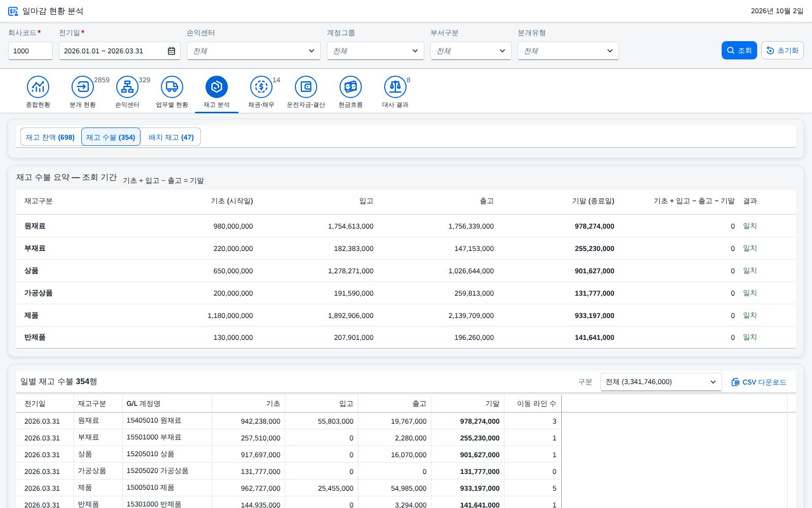The height and width of the screenshot is (508, 812).
Task: Open the calendar picker for 전기일
Action: click(172, 51)
